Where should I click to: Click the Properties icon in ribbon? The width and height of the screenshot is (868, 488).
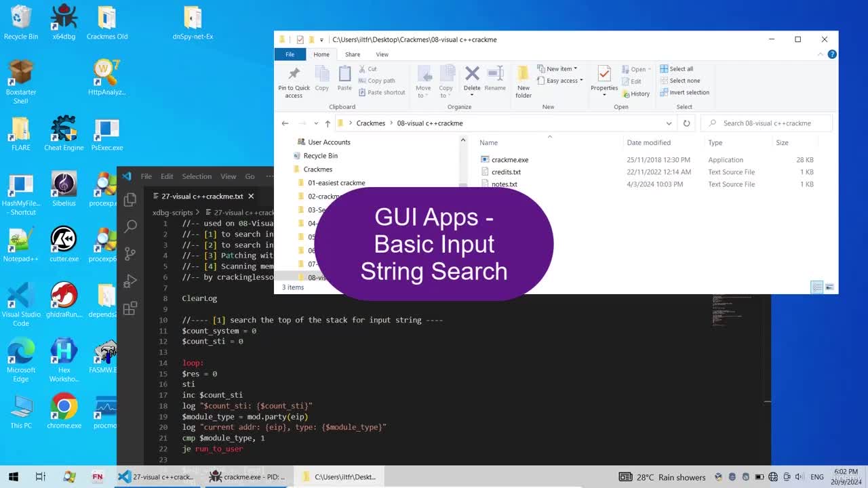click(x=604, y=80)
